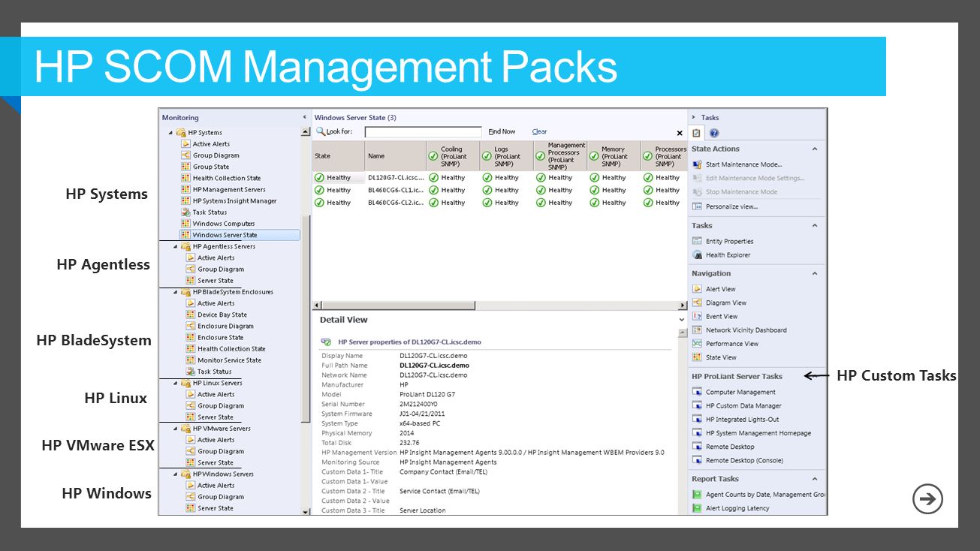Sort by Management Processors column
The image size is (980, 551).
[560, 156]
